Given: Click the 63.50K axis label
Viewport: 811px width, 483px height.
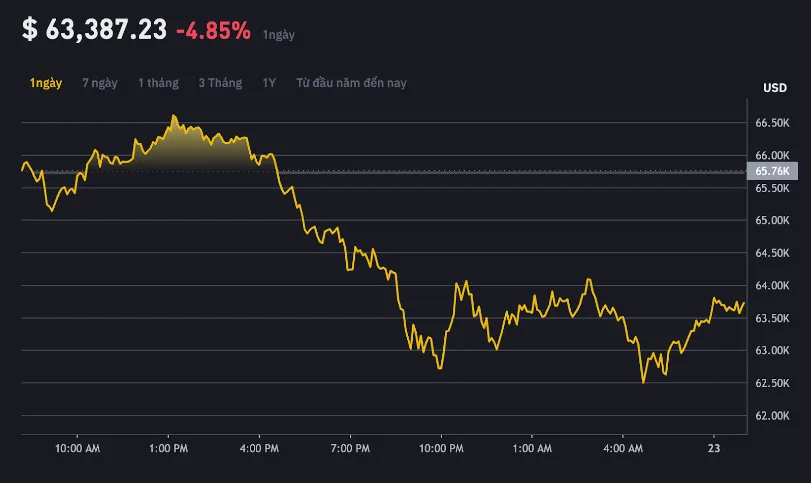Looking at the screenshot, I should pyautogui.click(x=772, y=318).
